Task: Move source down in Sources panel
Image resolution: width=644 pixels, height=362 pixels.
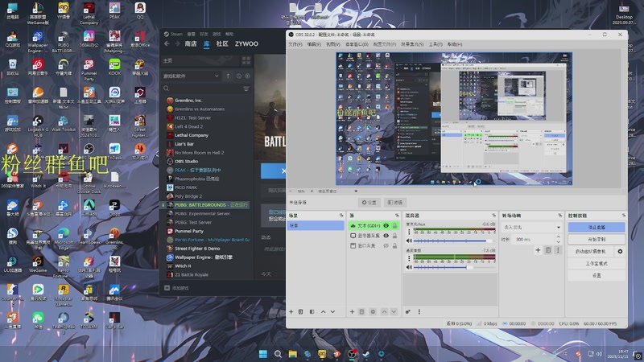Action: [x=394, y=312]
